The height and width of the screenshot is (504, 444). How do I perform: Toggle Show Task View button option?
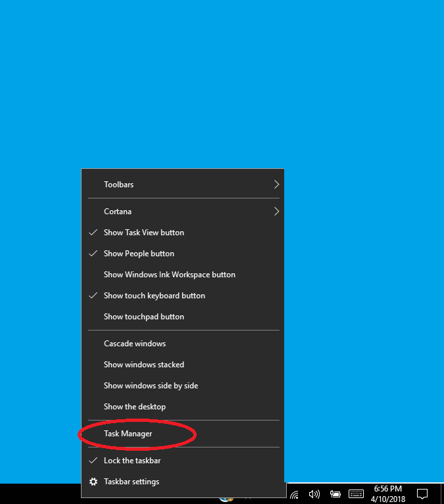pos(182,233)
